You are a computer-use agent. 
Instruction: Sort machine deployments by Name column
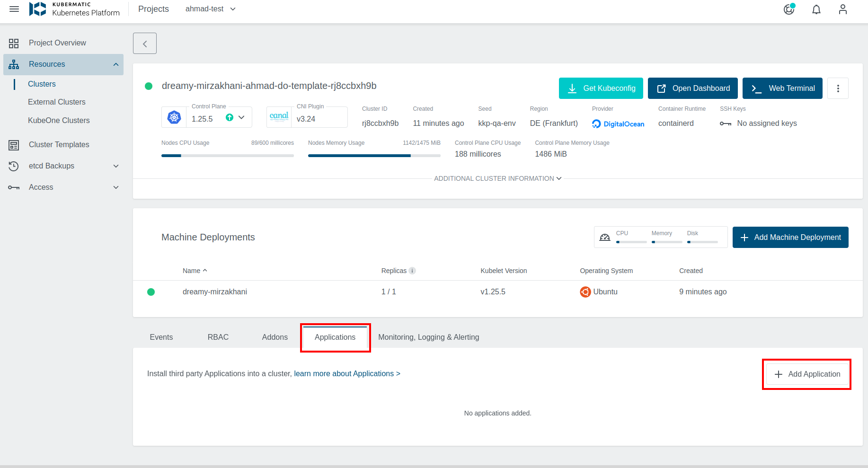coord(192,271)
